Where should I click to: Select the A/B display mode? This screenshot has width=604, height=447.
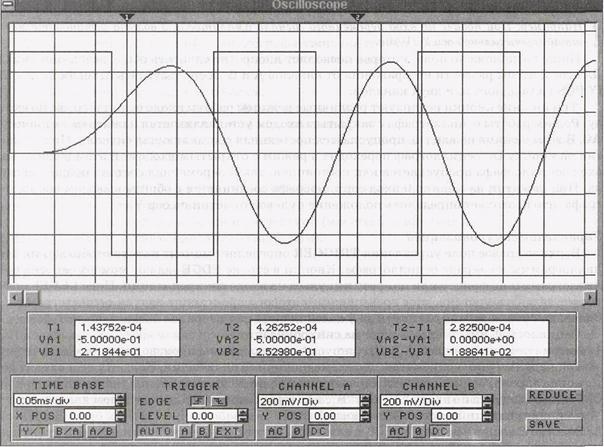pos(101,431)
